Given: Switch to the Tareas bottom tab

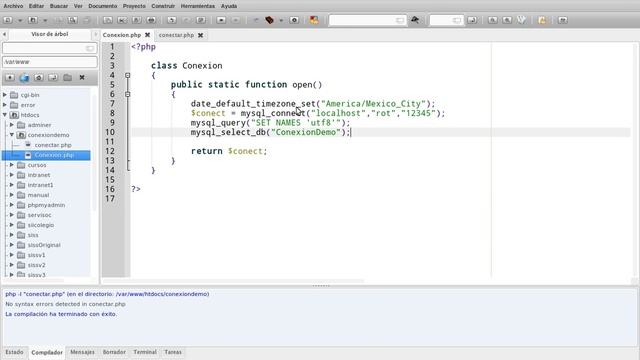Looking at the screenshot, I should coord(173,352).
